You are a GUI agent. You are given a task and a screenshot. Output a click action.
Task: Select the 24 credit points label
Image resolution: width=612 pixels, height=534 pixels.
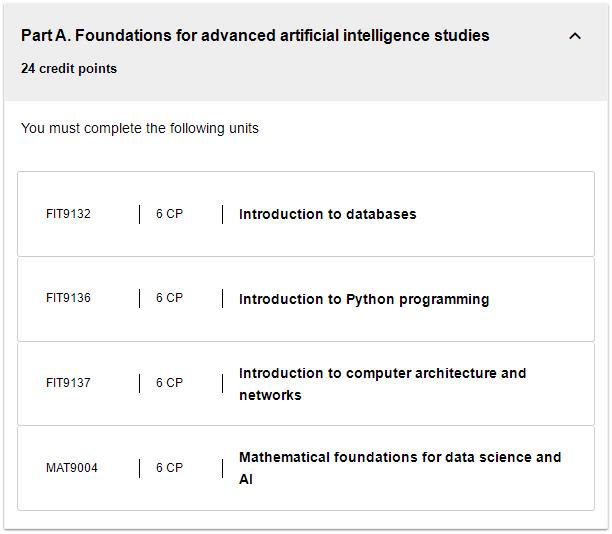click(x=69, y=68)
